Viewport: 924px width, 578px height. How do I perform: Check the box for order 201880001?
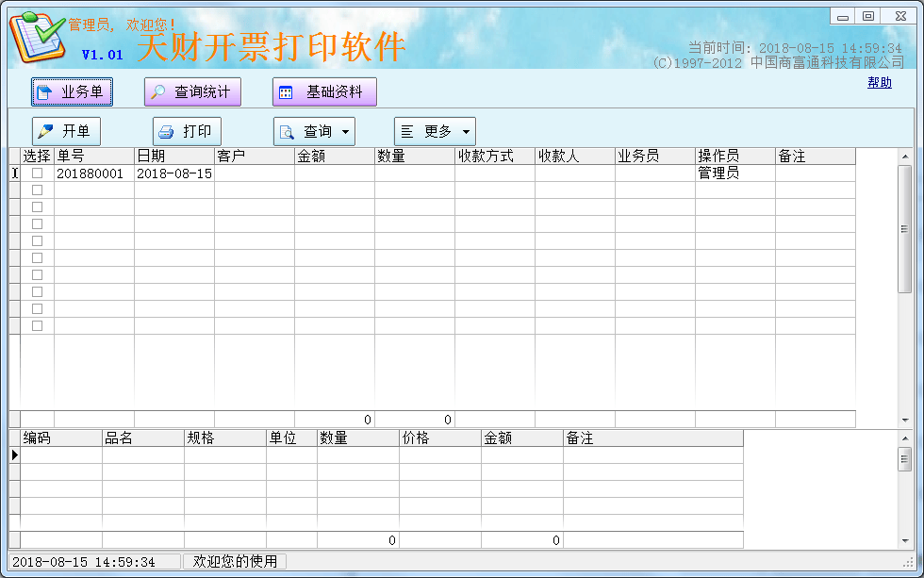(x=38, y=173)
